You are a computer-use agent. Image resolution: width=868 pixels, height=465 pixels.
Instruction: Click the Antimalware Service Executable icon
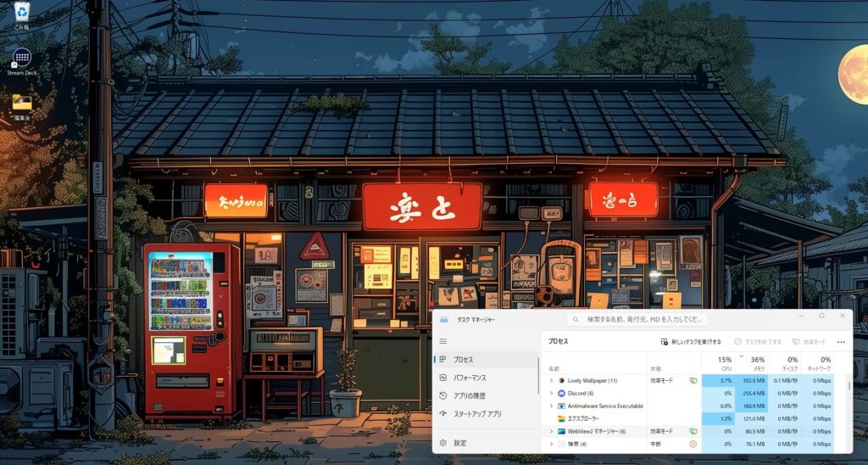(561, 406)
